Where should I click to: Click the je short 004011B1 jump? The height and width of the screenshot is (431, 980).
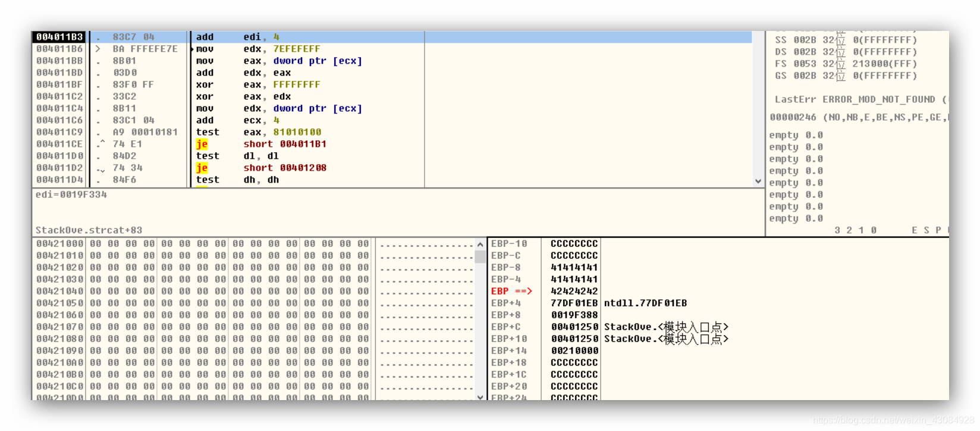[261, 144]
